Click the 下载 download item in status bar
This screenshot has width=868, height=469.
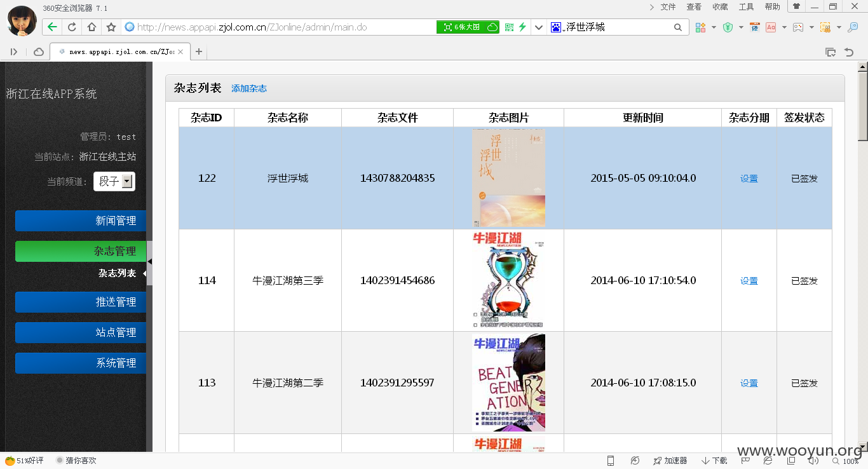[x=714, y=461]
